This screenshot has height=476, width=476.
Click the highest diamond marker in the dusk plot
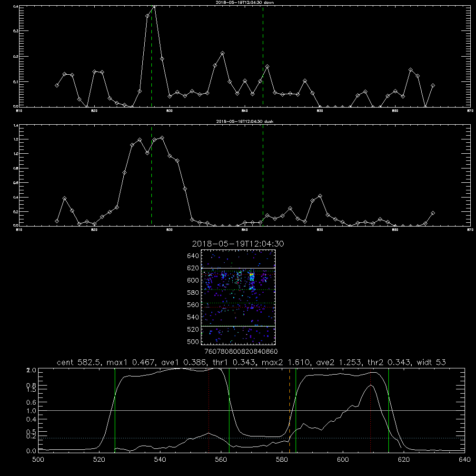click(162, 138)
